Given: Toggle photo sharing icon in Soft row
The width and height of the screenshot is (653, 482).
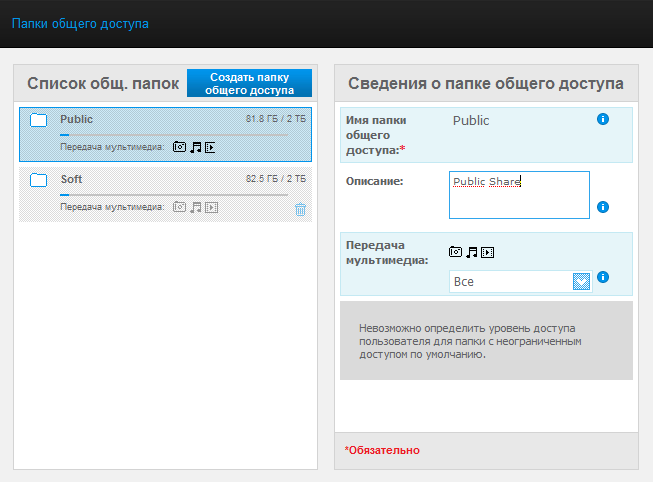Looking at the screenshot, I should tap(179, 207).
